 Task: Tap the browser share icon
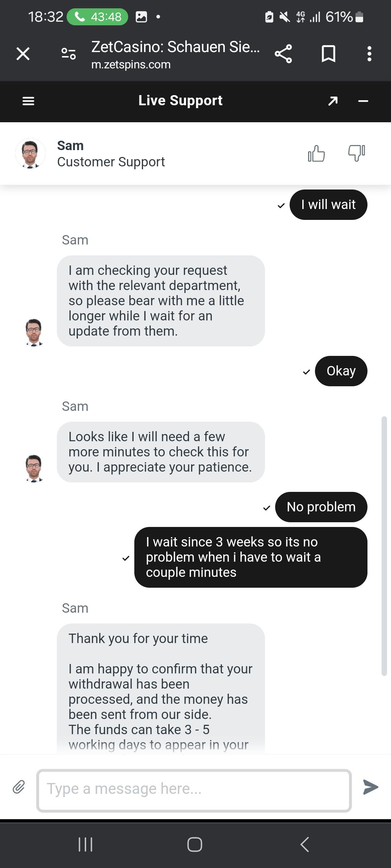283,54
